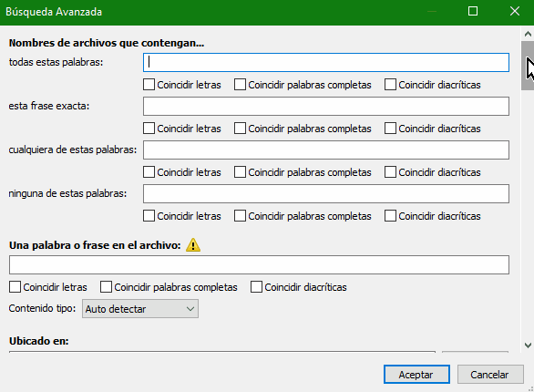The image size is (534, 392).
Task: Click the Aceptar button
Action: [x=416, y=375]
